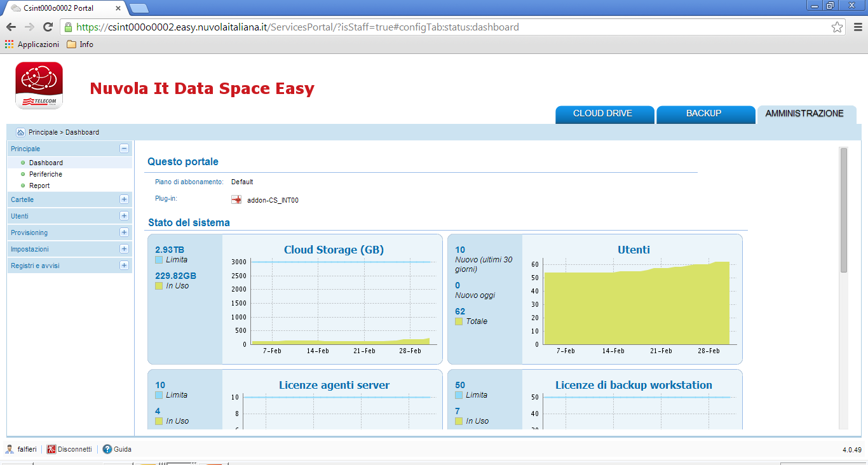Switch to the CLOUD DRIVE tab
Viewport: 868px width, 465px height.
click(604, 114)
